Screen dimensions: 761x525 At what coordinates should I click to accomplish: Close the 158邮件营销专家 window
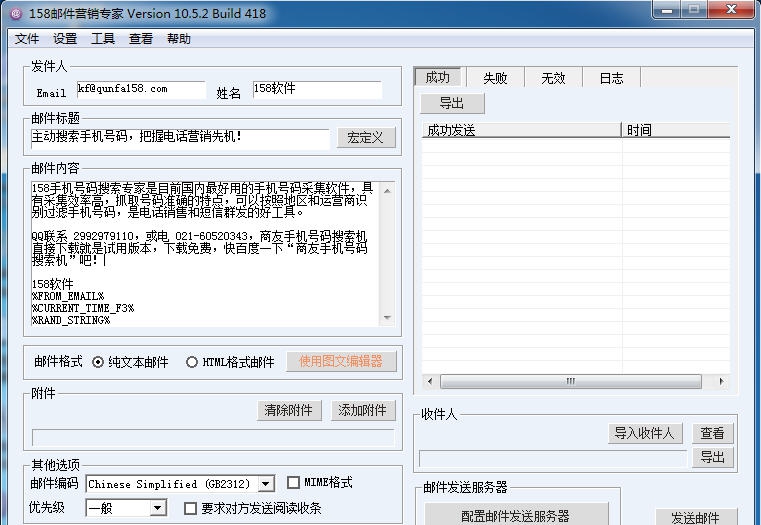click(731, 10)
